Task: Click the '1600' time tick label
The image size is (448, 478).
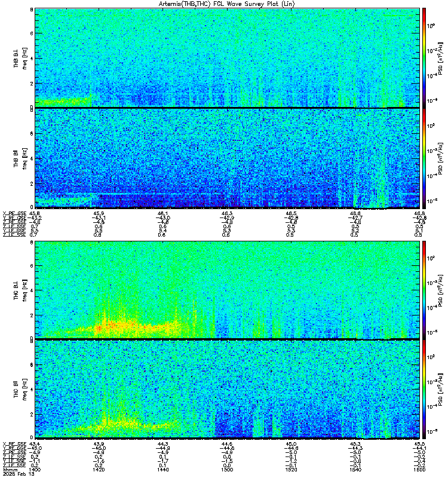Action: coord(420,470)
